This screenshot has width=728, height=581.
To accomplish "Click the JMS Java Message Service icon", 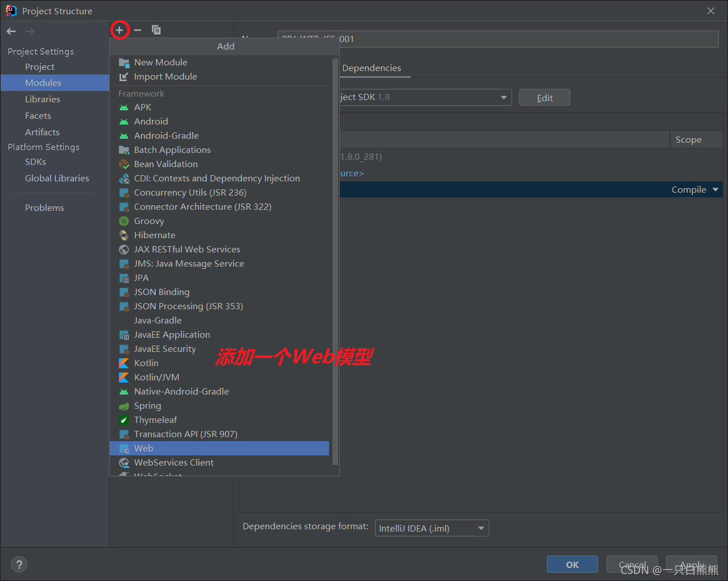I will click(124, 264).
